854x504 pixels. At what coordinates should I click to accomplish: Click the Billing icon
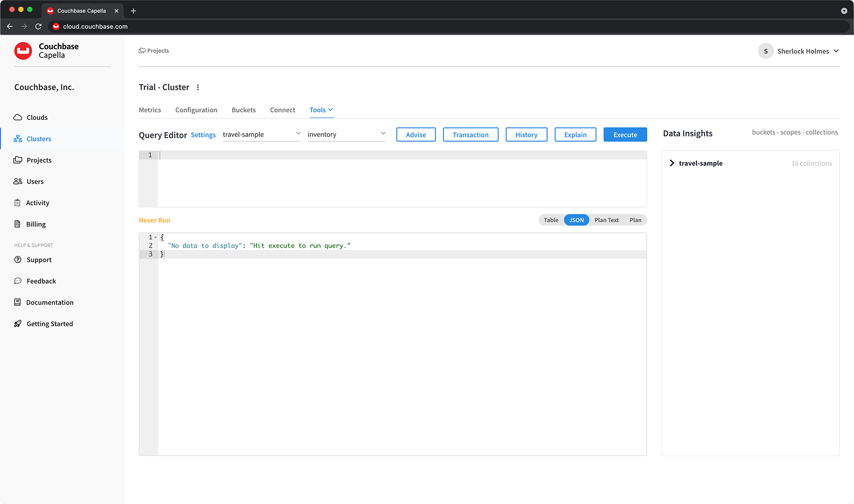[x=18, y=224]
